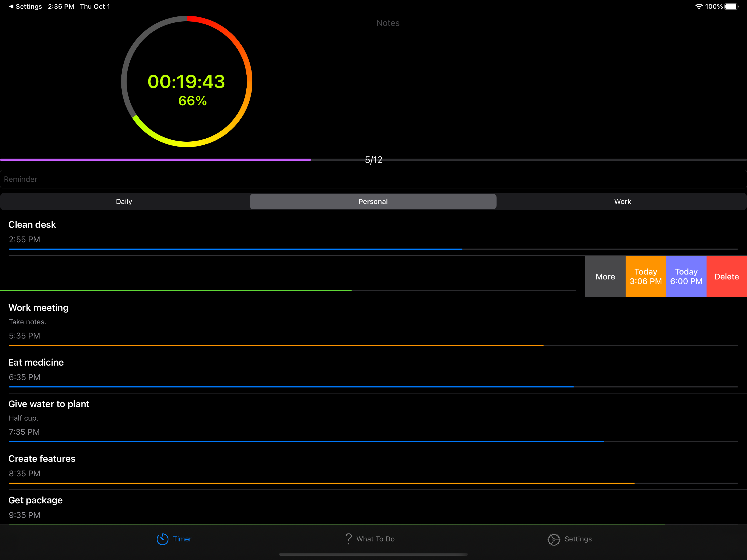Screen dimensions: 747x560
Task: Tap the Notes area
Action: click(388, 23)
